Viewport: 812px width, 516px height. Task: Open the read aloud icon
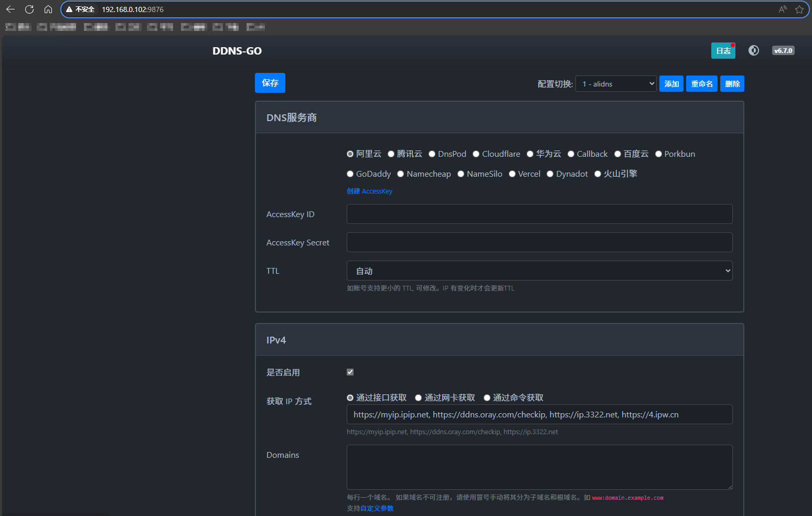point(783,9)
